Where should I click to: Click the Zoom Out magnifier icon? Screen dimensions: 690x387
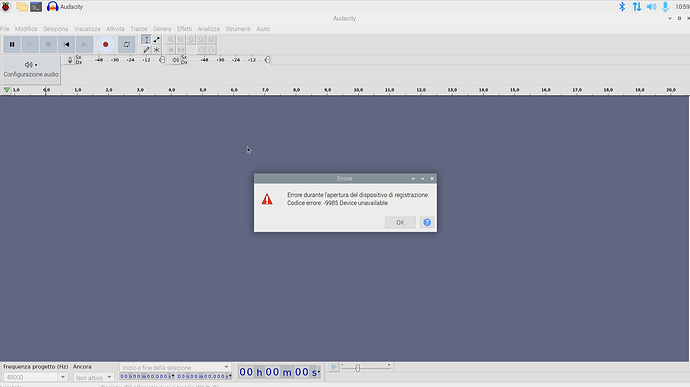point(181,40)
